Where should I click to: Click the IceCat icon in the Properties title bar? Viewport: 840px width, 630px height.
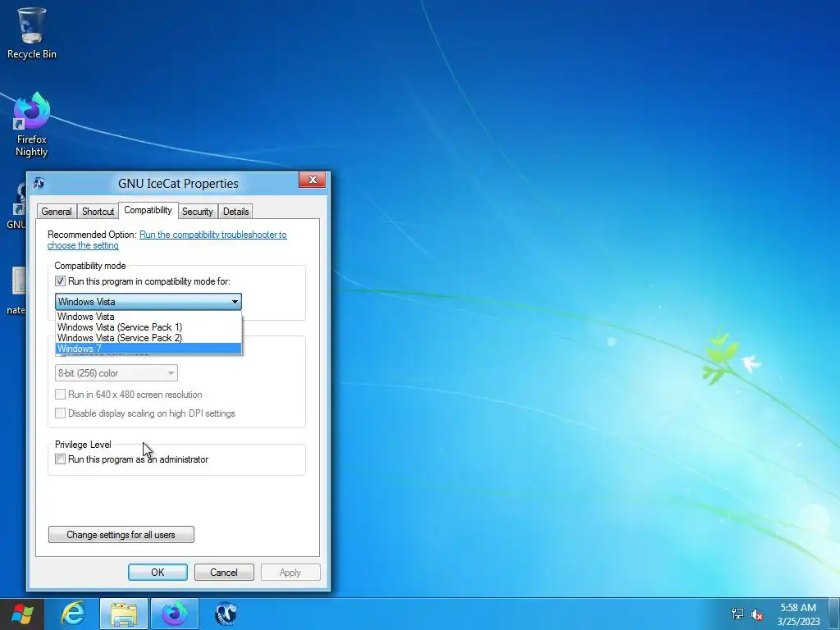pos(39,183)
